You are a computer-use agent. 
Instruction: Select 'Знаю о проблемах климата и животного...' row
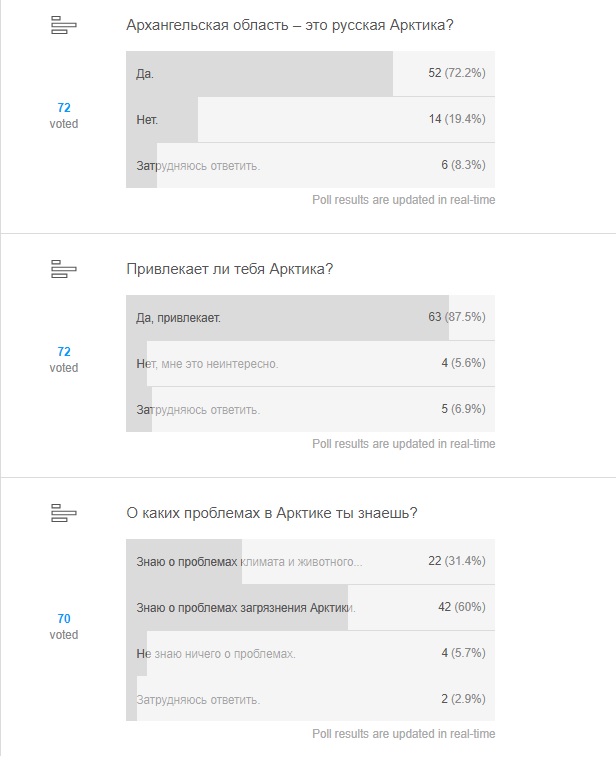pos(310,562)
